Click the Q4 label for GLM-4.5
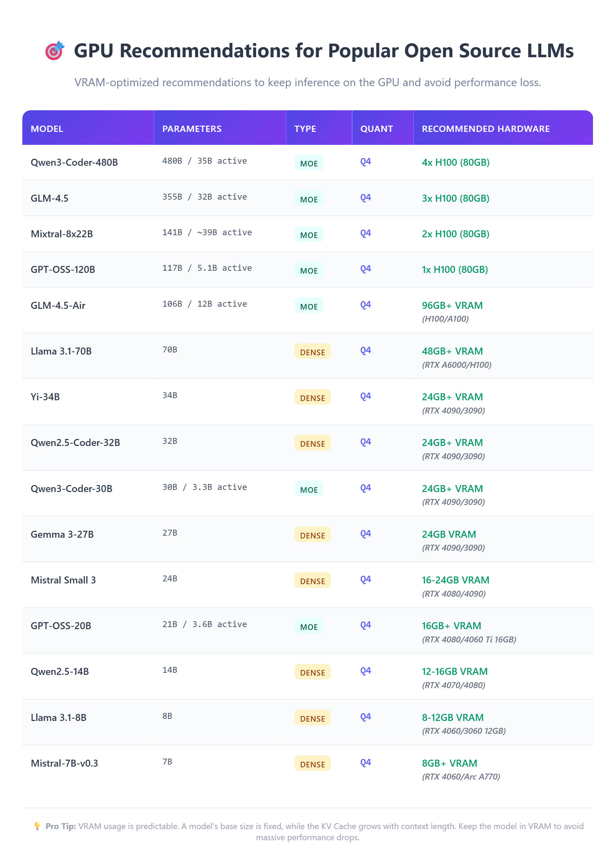 coord(365,197)
